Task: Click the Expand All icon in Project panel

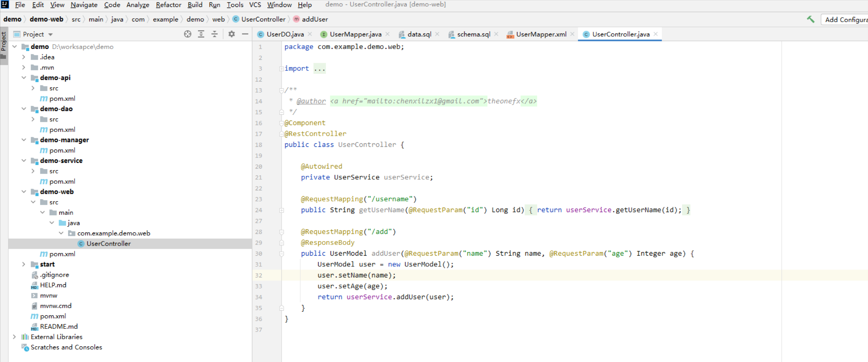Action: (x=201, y=34)
